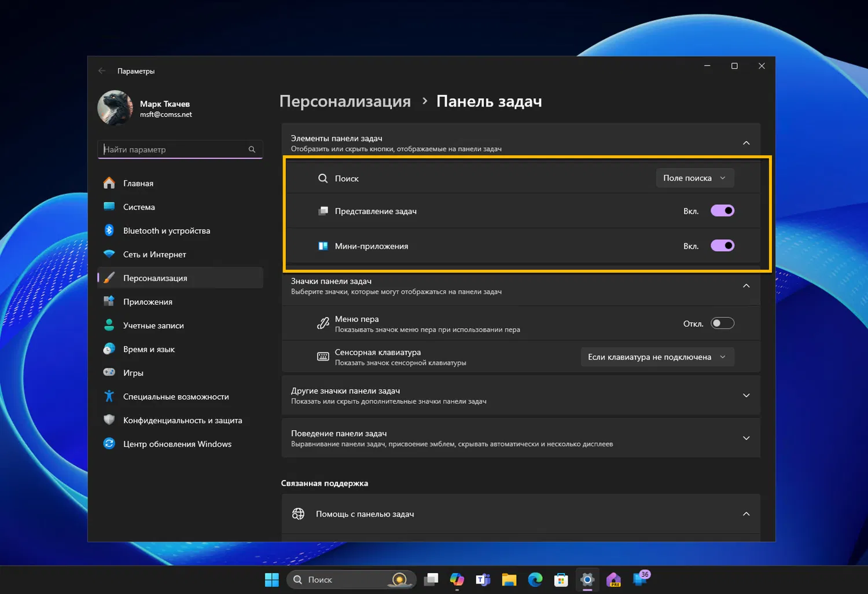This screenshot has width=868, height=594.
Task: Expand Другие значки панели задач section
Action: [746, 395]
